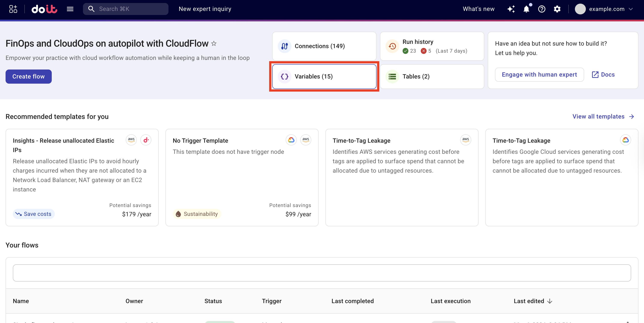Favorite CloudFlow page with star icon
644x323 pixels.
(214, 44)
